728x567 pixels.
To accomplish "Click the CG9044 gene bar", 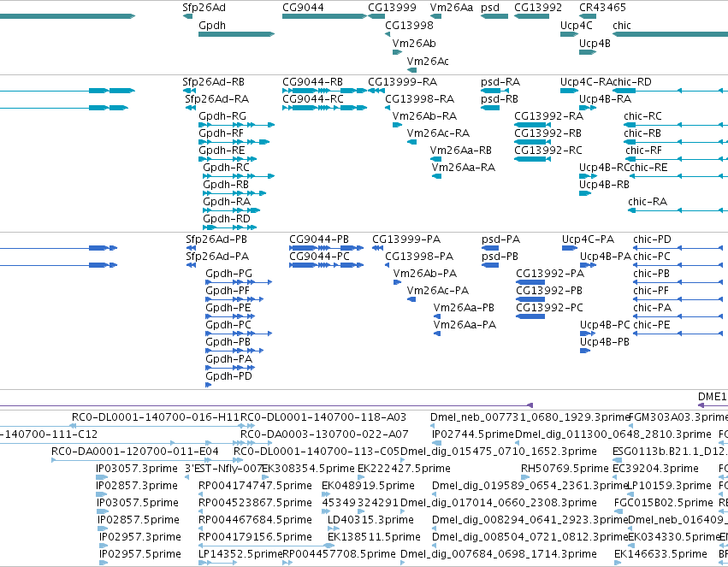I will coord(324,16).
